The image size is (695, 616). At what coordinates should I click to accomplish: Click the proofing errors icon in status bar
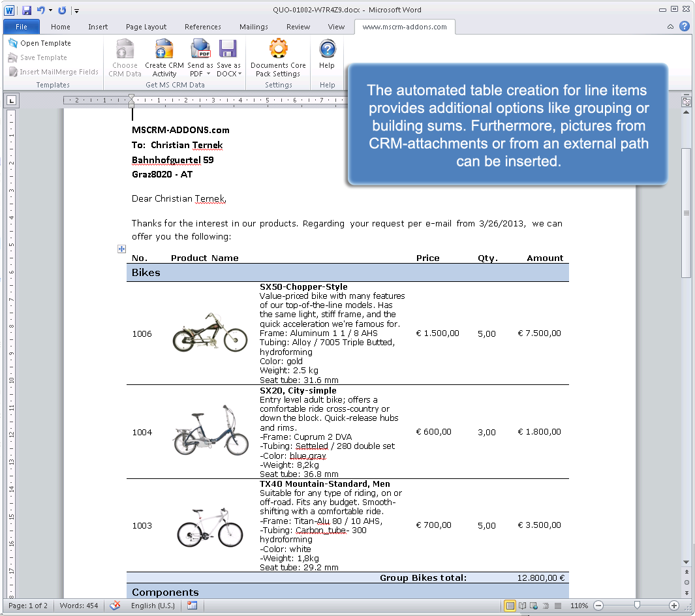tap(116, 606)
